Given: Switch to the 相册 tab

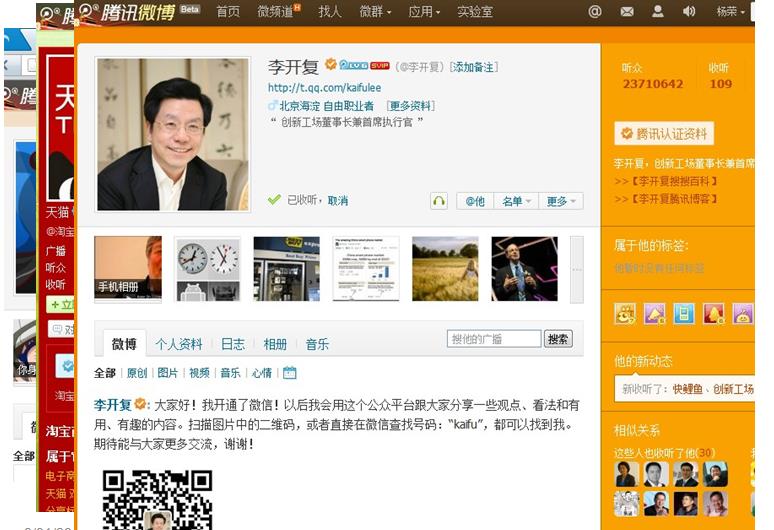Looking at the screenshot, I should 275,344.
